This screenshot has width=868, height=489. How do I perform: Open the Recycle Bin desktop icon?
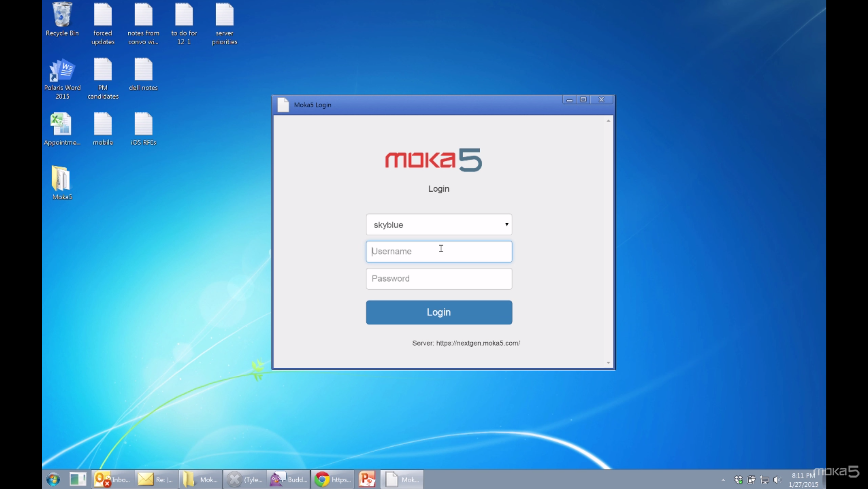coord(62,19)
